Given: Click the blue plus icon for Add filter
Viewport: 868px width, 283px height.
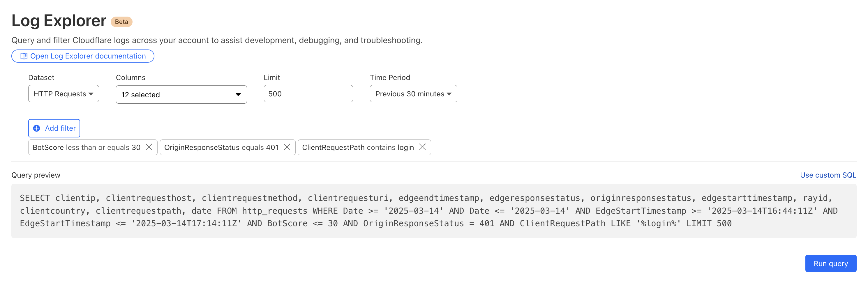Looking at the screenshot, I should click(x=37, y=128).
